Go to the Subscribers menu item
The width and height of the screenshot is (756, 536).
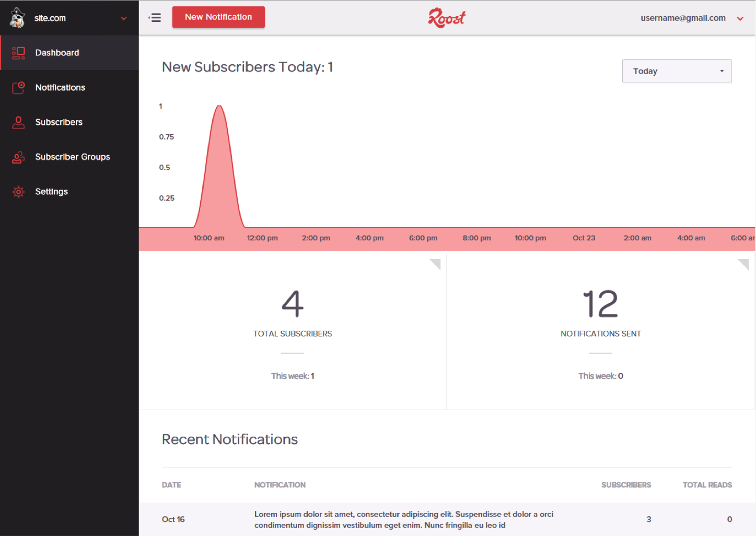pos(59,122)
